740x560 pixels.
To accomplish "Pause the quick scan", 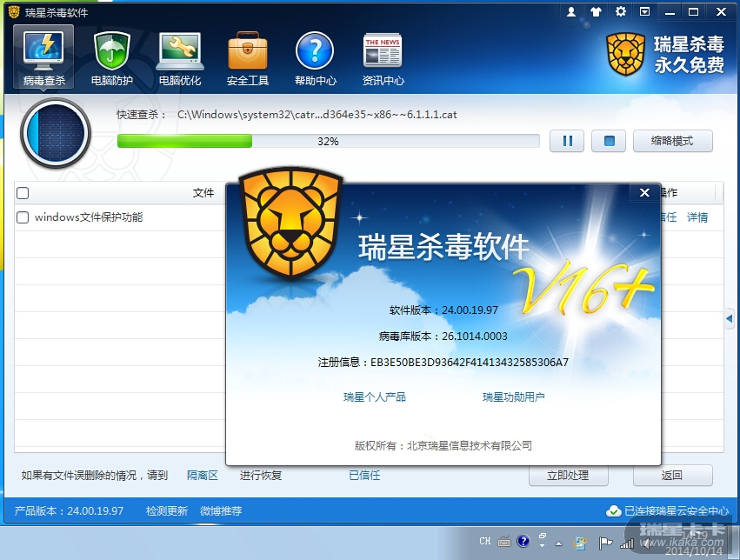I will 567,141.
